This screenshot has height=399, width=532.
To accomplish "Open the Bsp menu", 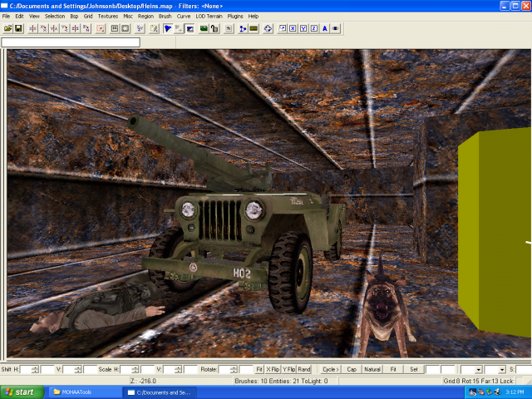I will pyautogui.click(x=74, y=16).
